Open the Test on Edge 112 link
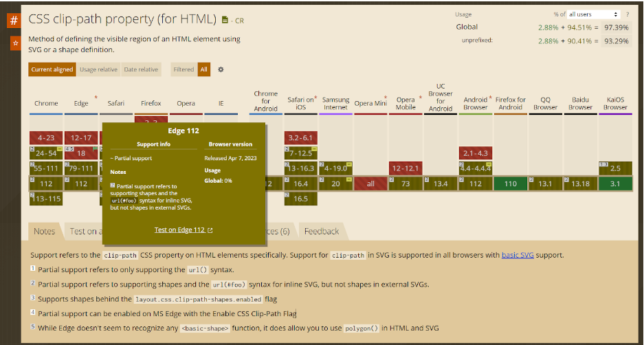This screenshot has height=345, width=644. [x=179, y=230]
